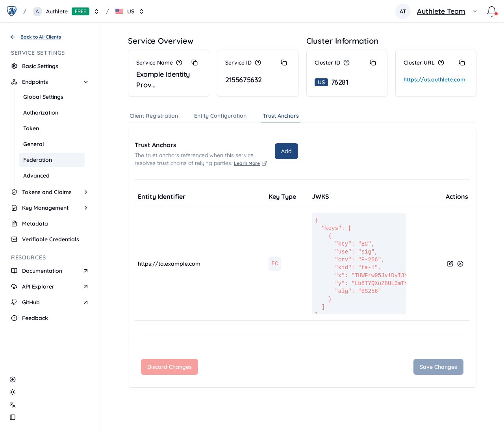
Task: Open GitHub resource
Action: point(31,302)
